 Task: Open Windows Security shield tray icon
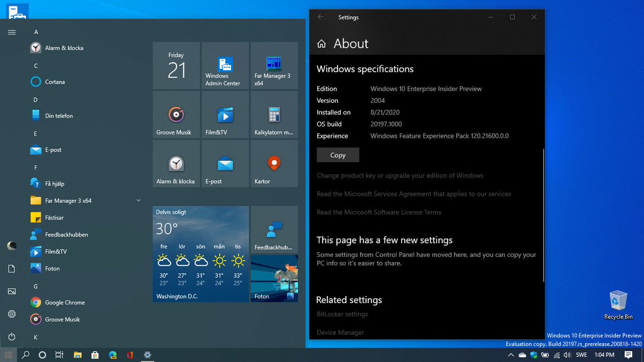533,355
